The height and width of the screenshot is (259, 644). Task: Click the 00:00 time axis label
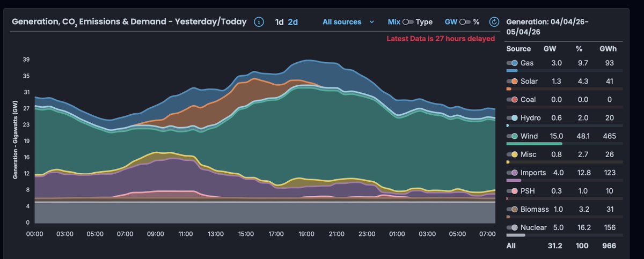click(35, 234)
